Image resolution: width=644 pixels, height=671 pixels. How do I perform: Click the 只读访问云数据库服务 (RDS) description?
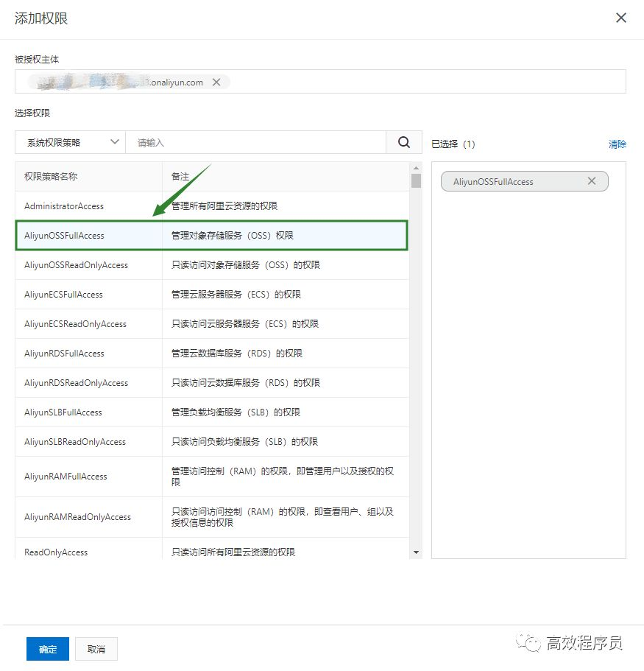coord(245,383)
